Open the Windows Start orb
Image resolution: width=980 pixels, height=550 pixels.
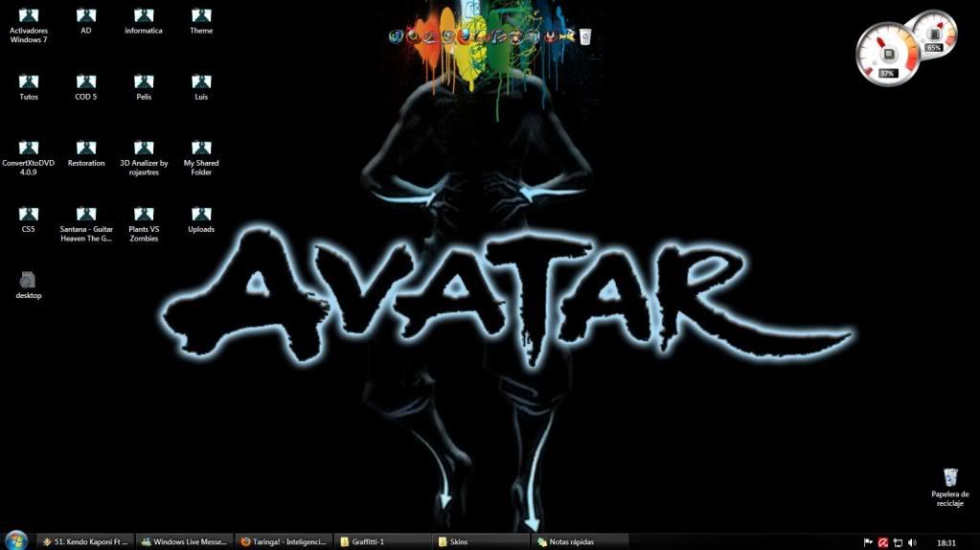click(16, 540)
